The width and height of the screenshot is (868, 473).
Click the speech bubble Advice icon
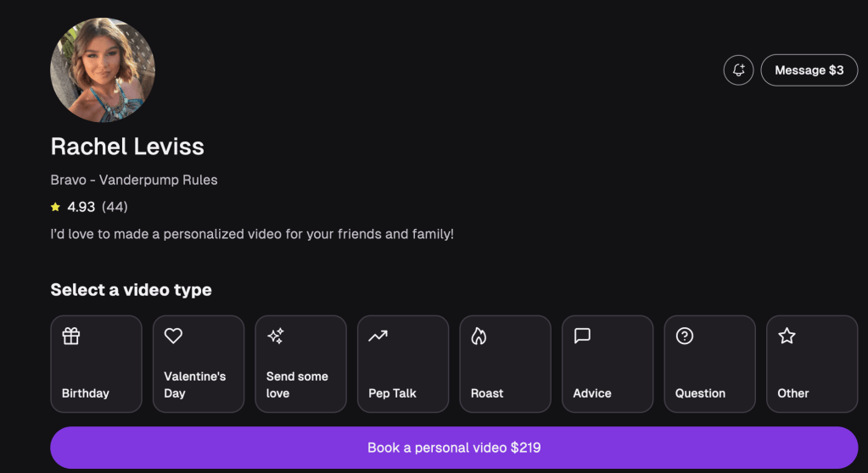[582, 337]
